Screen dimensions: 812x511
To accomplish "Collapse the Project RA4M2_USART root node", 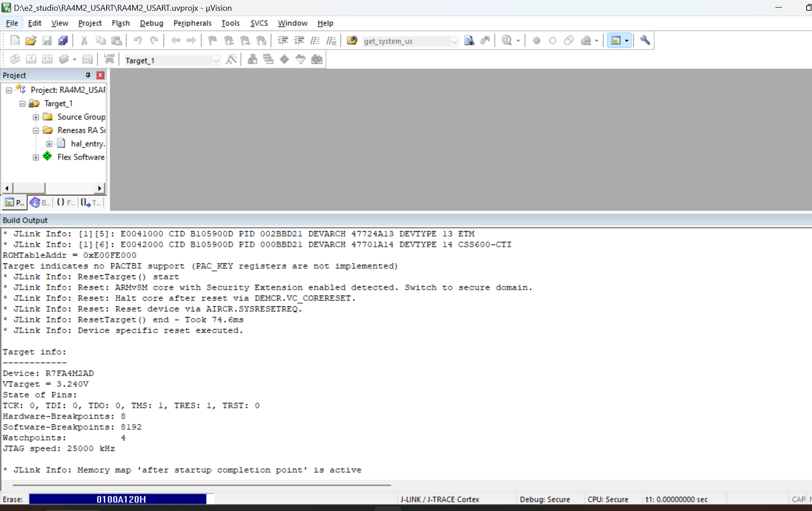I will click(9, 90).
